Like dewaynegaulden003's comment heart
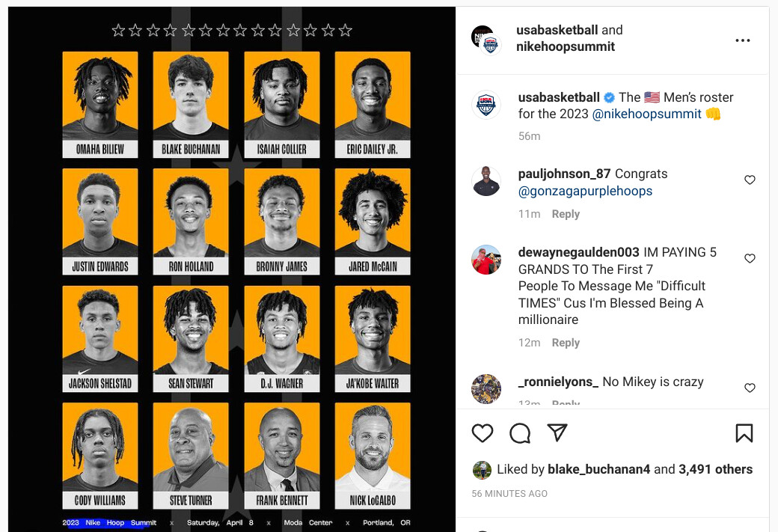Image resolution: width=778 pixels, height=532 pixels. [x=750, y=258]
